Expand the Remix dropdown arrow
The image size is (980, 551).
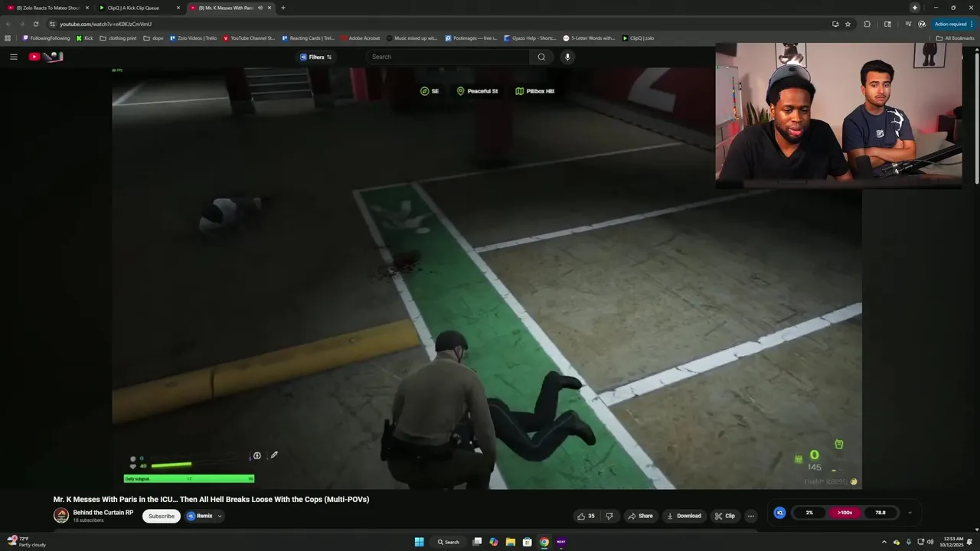point(220,516)
